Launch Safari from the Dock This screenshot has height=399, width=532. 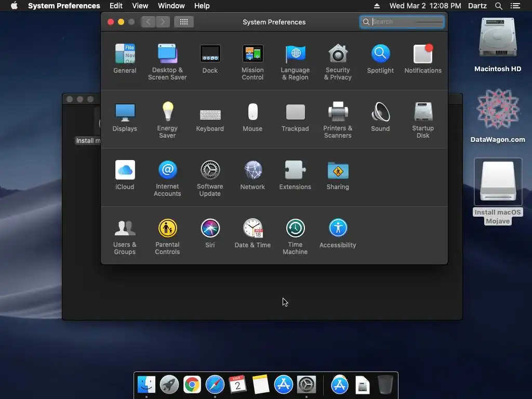click(215, 385)
